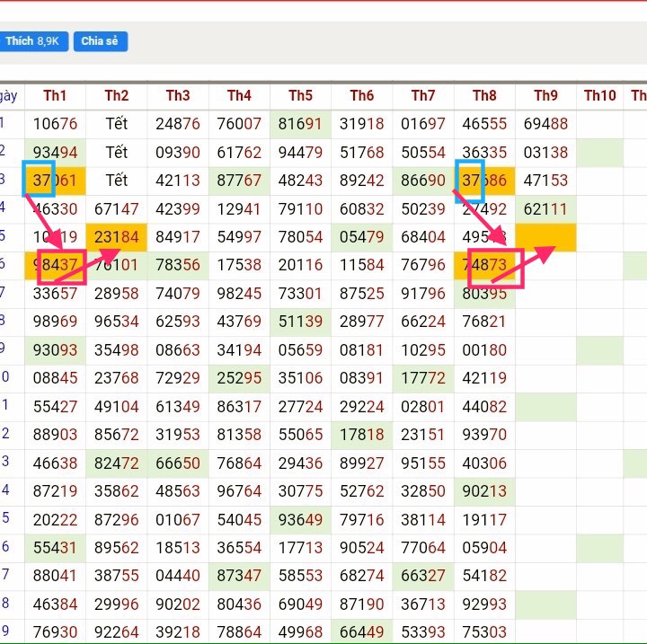Click the Thích like button
Image resolution: width=647 pixels, height=644 pixels.
[x=32, y=41]
